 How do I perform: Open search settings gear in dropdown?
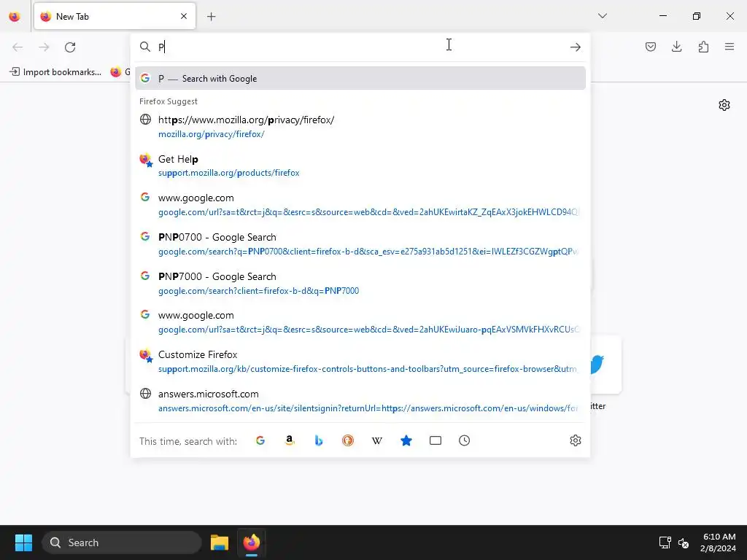click(x=576, y=440)
